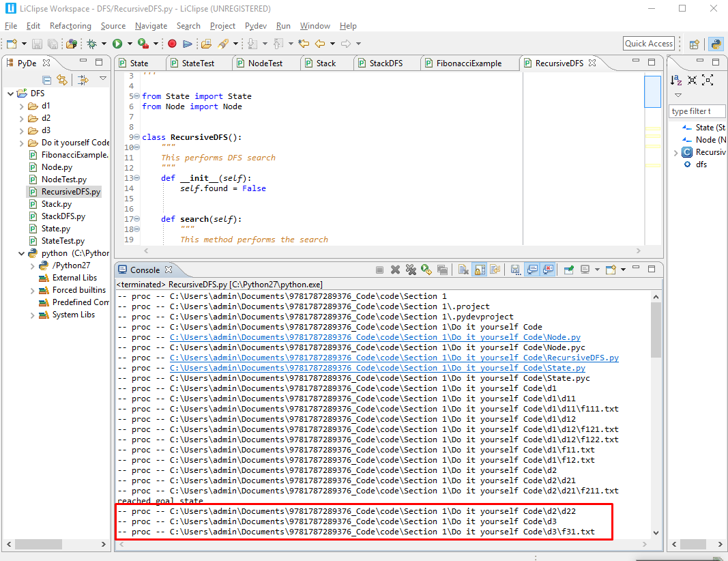Select StackDFS.py in the explorer
This screenshot has height=561, width=728.
click(63, 216)
